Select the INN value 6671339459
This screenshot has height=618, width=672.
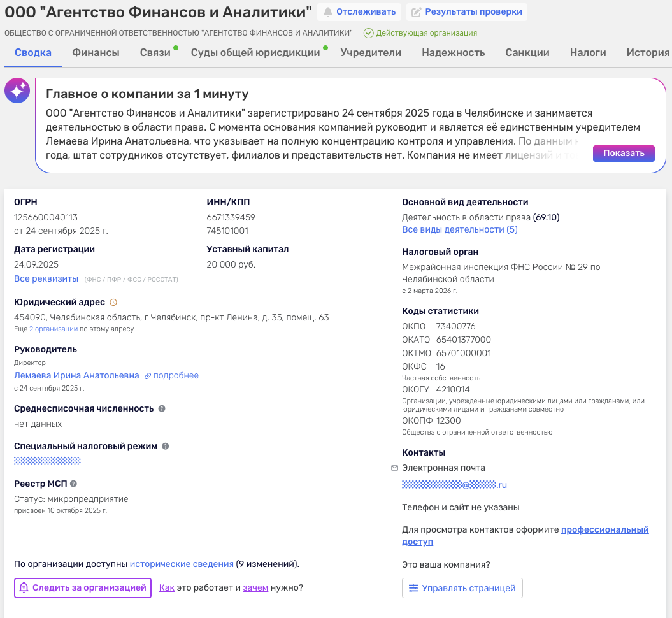[x=231, y=218]
